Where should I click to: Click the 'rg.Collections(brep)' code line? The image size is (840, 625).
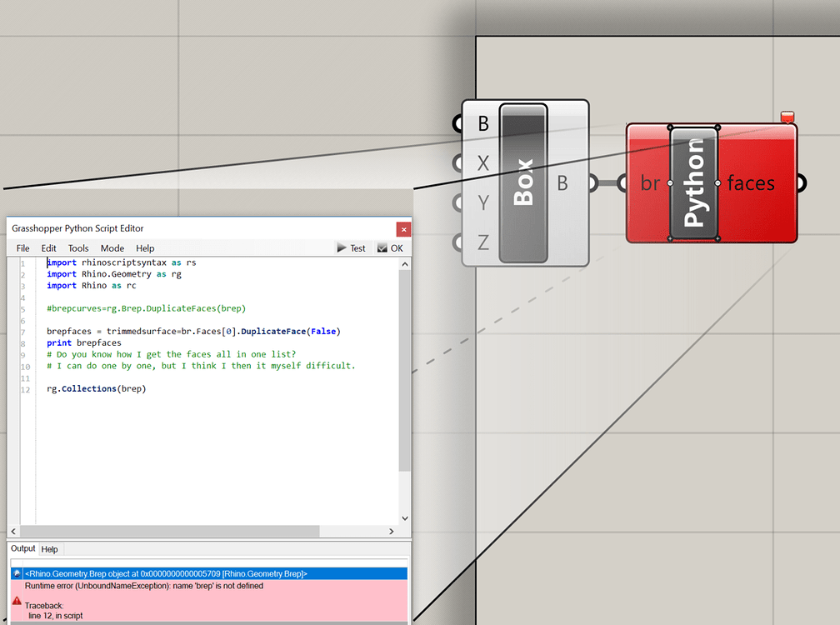click(97, 389)
